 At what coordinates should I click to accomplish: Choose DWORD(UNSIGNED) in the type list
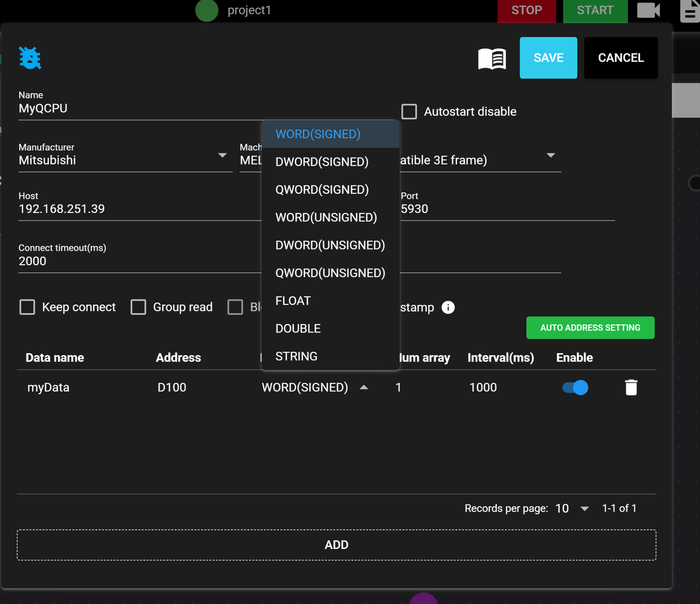330,245
